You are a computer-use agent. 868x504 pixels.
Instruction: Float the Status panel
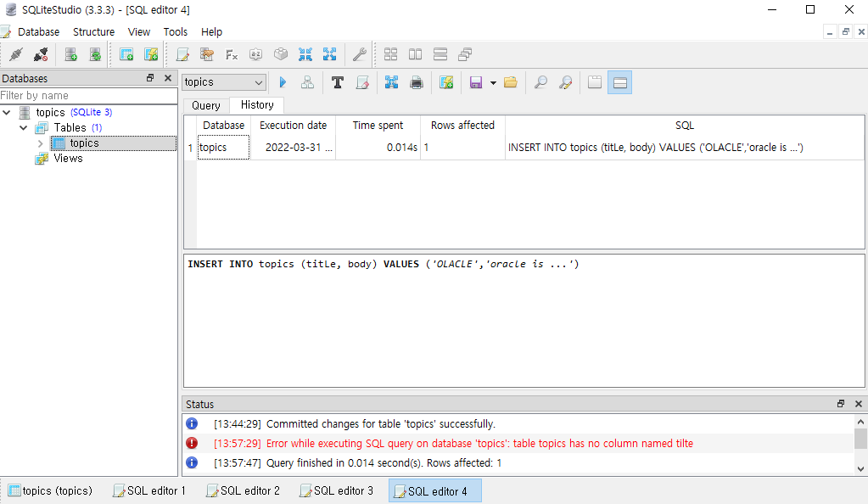click(840, 404)
